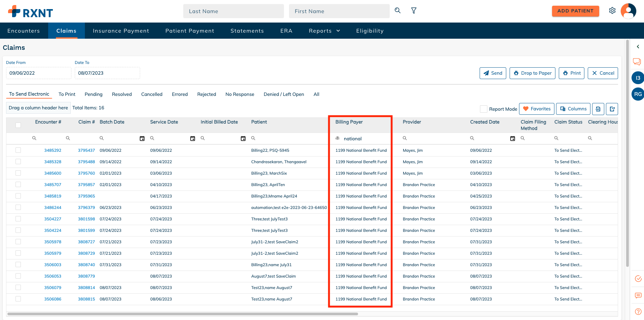The image size is (644, 320).
Task: Open Favorites dropdown button
Action: (537, 109)
